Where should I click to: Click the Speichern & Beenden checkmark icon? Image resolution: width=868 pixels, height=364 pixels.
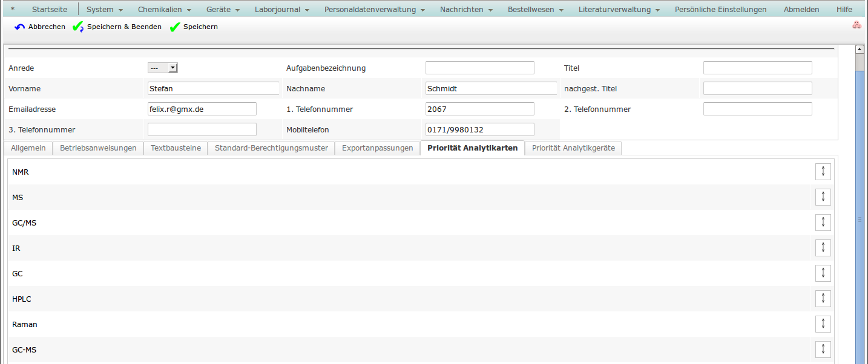[x=78, y=27]
